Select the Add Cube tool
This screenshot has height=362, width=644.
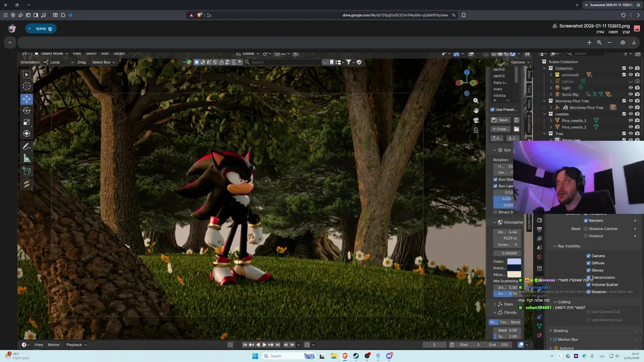[x=27, y=171]
